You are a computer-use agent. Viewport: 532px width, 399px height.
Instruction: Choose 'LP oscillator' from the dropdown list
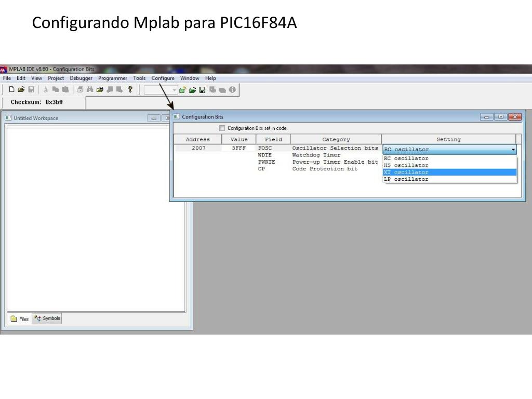449,179
